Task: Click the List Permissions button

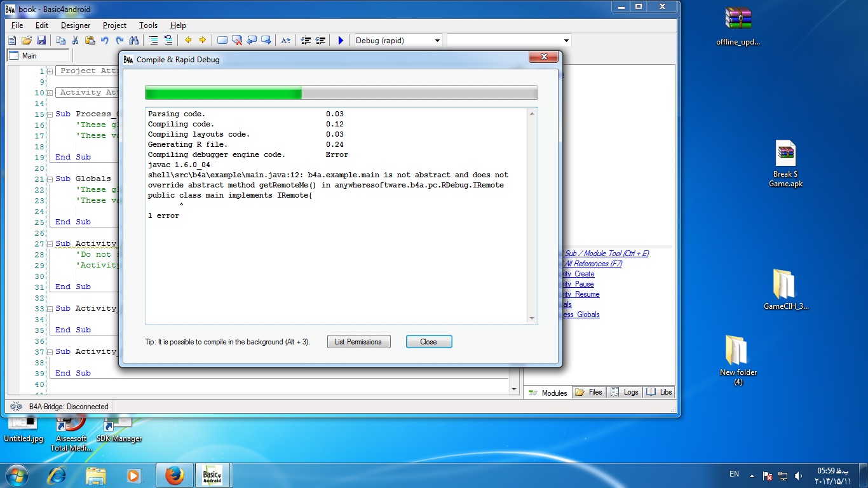Action: [x=358, y=342]
